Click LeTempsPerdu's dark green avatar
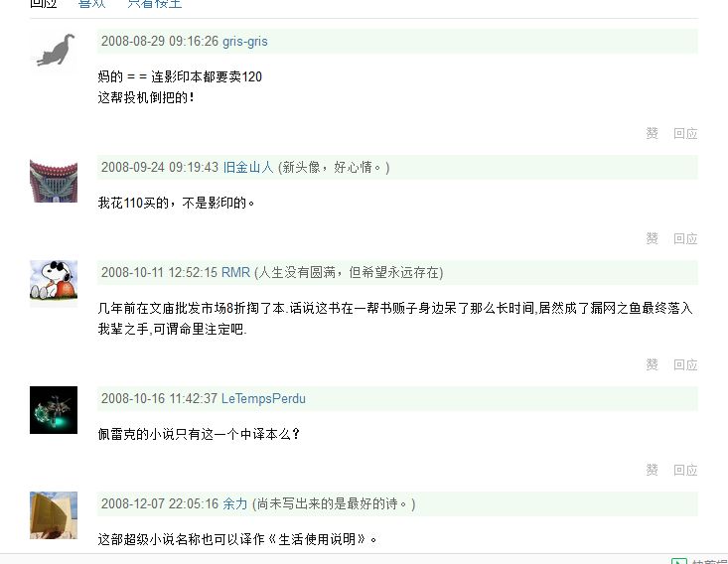 point(54,410)
